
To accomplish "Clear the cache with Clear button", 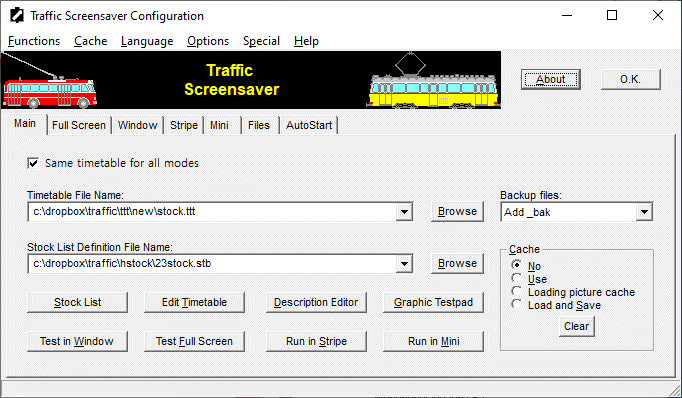I will (x=576, y=326).
